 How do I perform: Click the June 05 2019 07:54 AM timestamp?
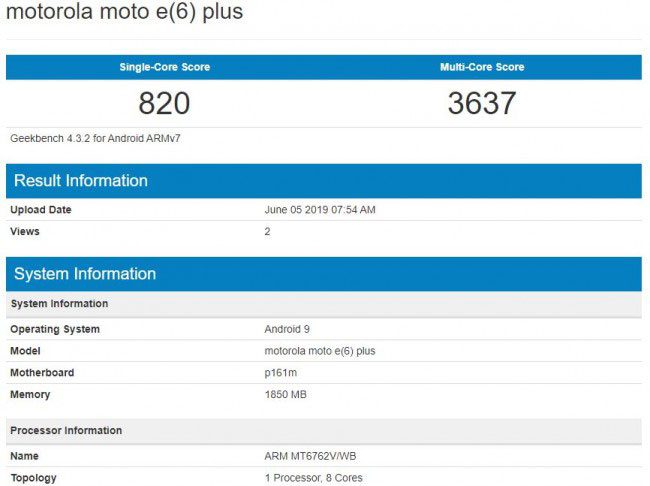click(319, 210)
